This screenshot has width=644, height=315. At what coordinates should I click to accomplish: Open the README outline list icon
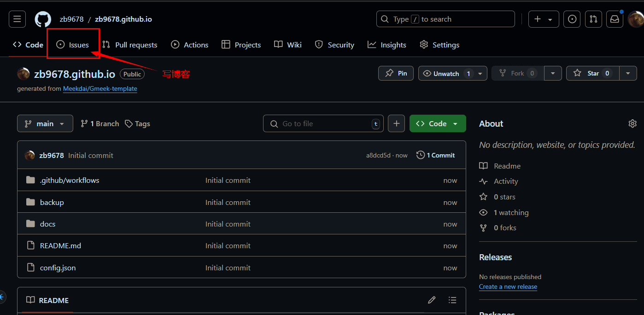[x=452, y=300]
